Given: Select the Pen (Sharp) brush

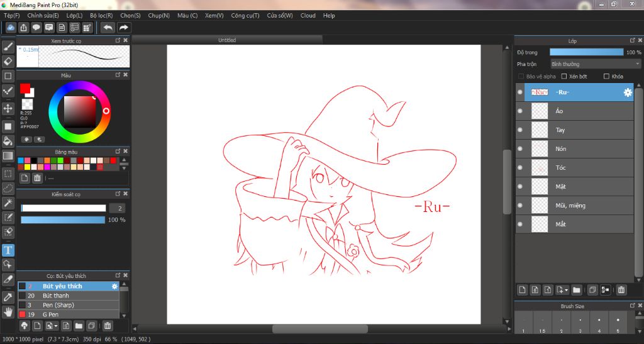Looking at the screenshot, I should pyautogui.click(x=68, y=305).
